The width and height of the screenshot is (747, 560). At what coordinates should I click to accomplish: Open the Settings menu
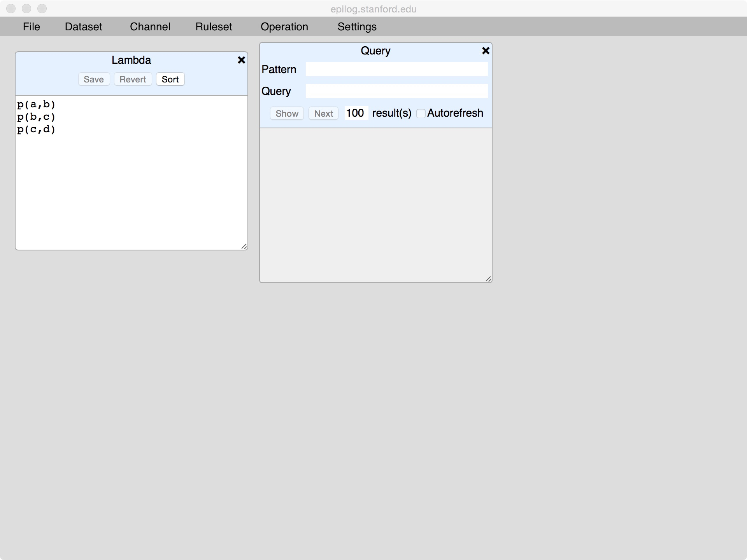pos(357,26)
